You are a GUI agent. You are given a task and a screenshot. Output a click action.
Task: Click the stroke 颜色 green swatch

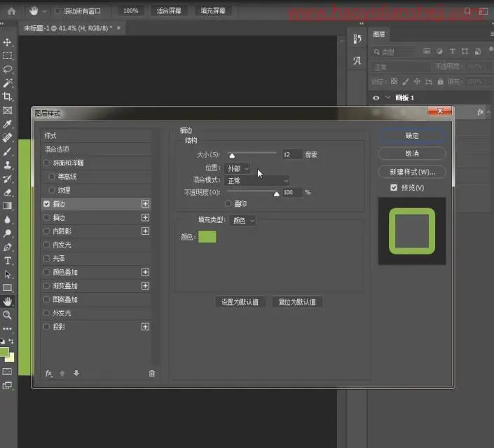tap(207, 237)
